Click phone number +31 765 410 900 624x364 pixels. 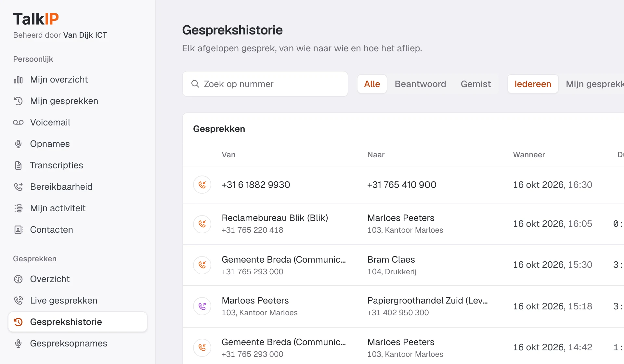402,185
